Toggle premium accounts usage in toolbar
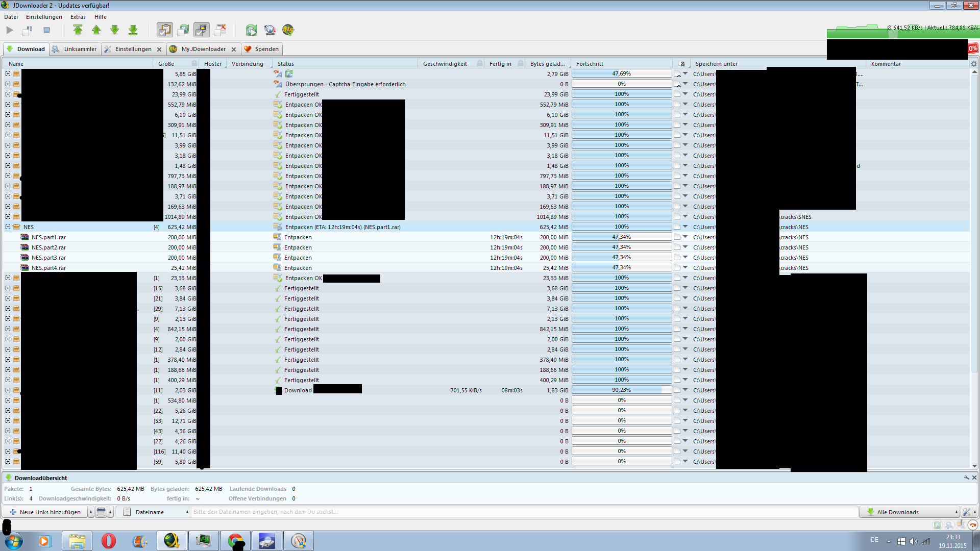 coord(202,30)
